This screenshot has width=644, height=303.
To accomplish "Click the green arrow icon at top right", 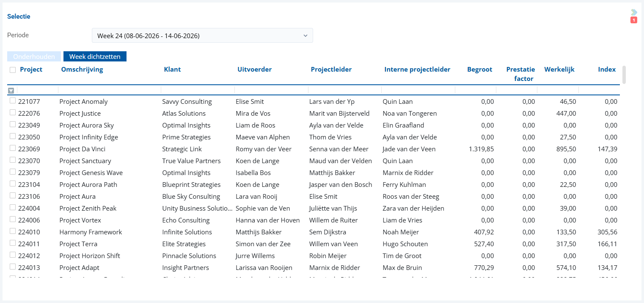I will tap(634, 12).
